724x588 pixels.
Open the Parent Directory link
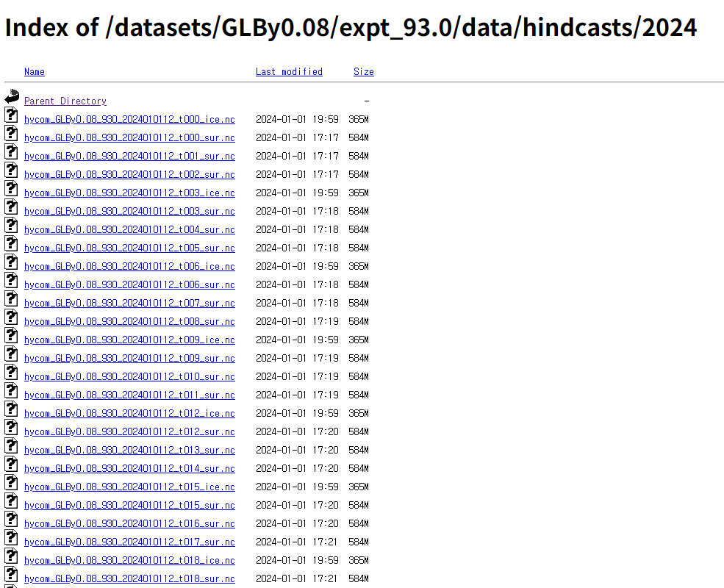(65, 101)
